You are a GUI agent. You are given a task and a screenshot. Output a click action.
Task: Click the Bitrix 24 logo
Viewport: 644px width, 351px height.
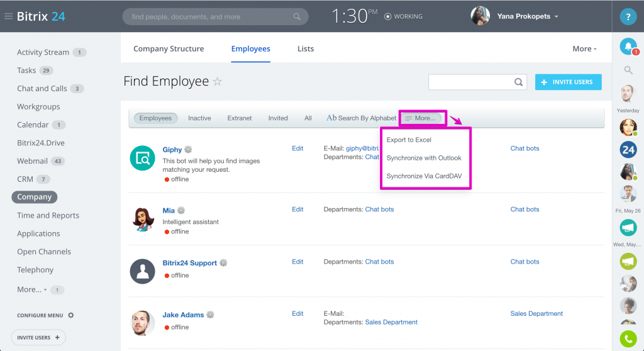pos(41,16)
